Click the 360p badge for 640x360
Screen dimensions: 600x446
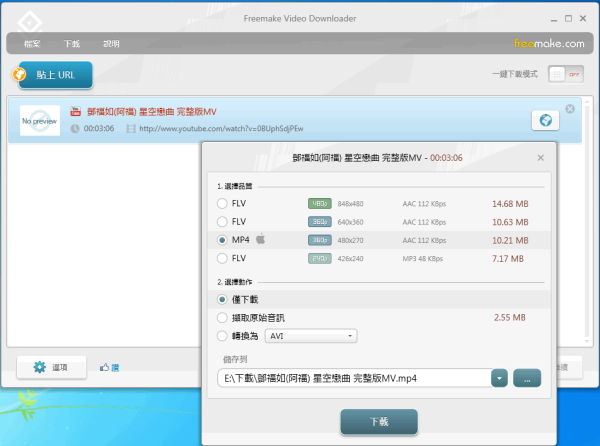pyautogui.click(x=320, y=222)
